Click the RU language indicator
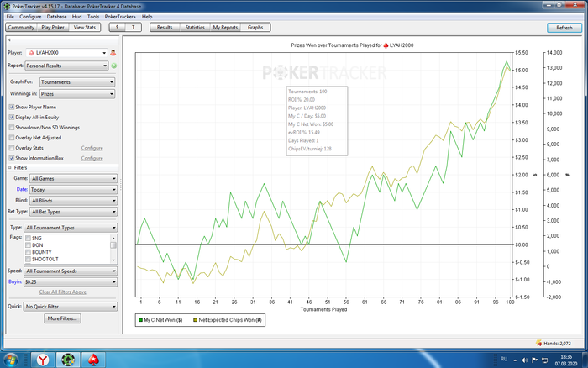588x368 pixels. coord(504,360)
